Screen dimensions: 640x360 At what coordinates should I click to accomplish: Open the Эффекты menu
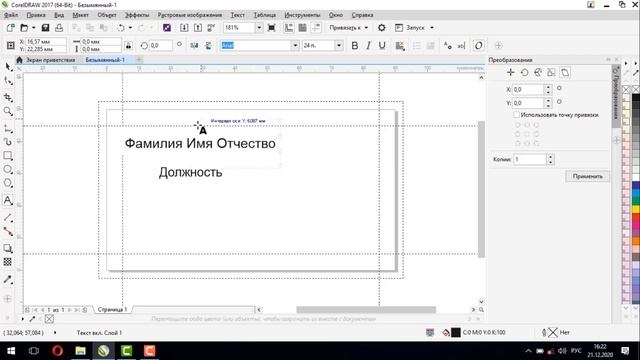click(x=137, y=15)
